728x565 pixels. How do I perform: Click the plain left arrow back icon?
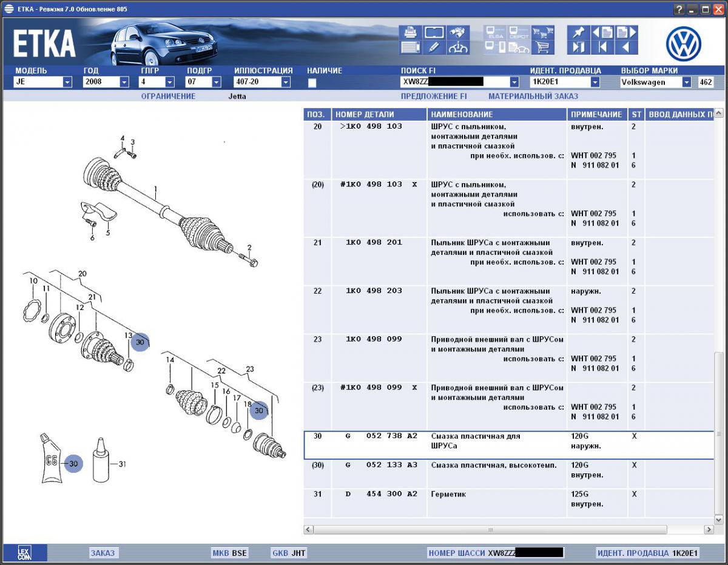pos(626,47)
